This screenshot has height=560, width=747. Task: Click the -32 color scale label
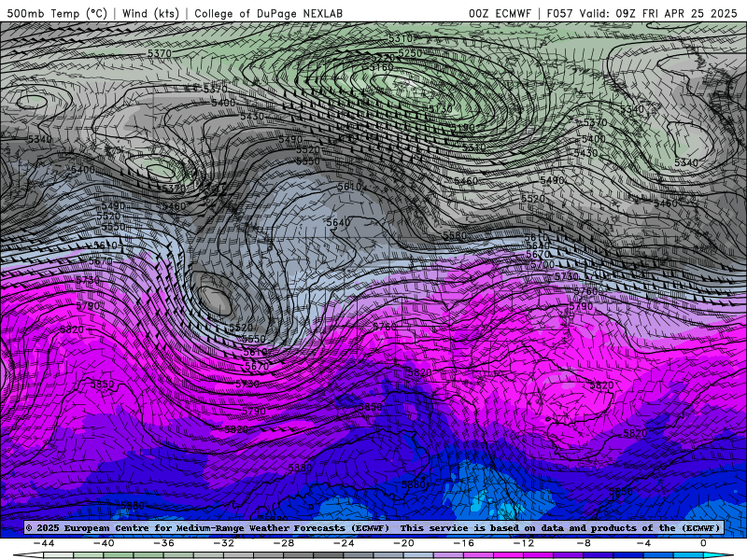tap(224, 543)
